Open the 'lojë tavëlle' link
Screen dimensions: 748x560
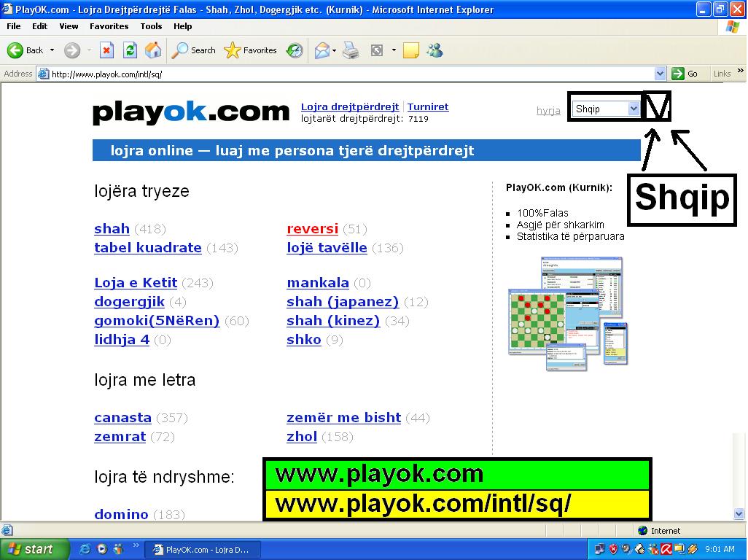[327, 248]
